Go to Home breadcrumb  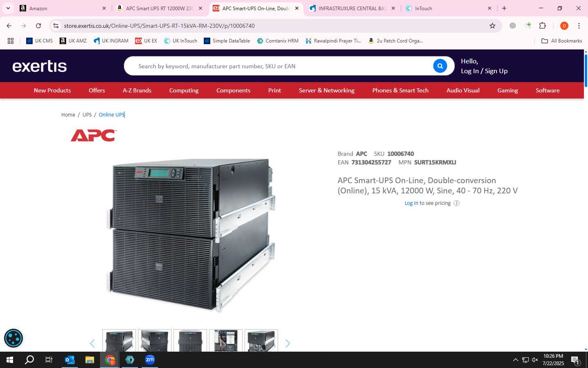(68, 115)
